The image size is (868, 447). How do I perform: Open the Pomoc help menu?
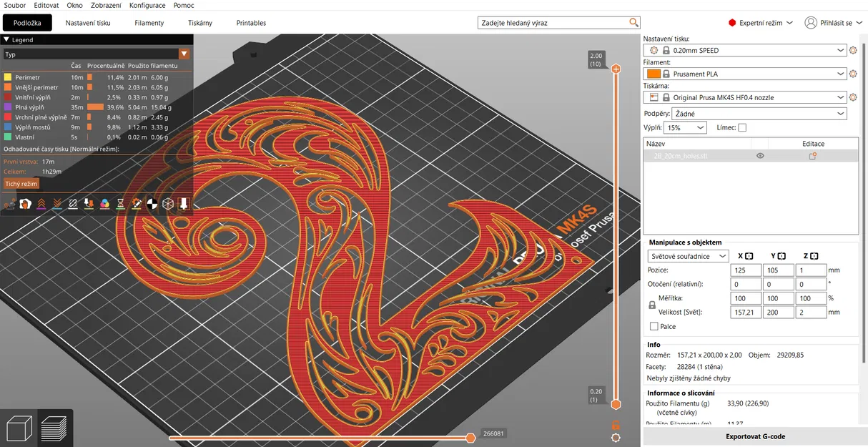pos(184,5)
